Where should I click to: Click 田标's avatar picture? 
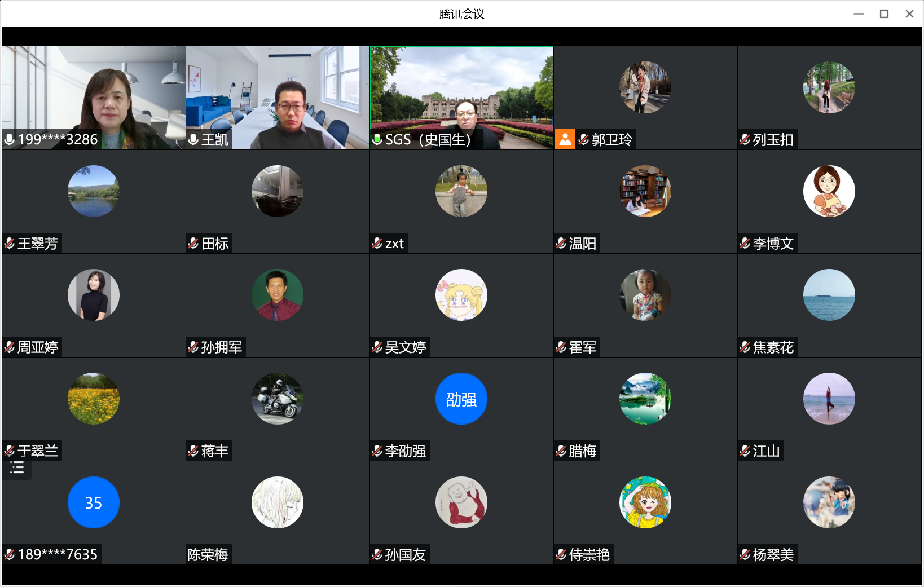click(x=278, y=191)
